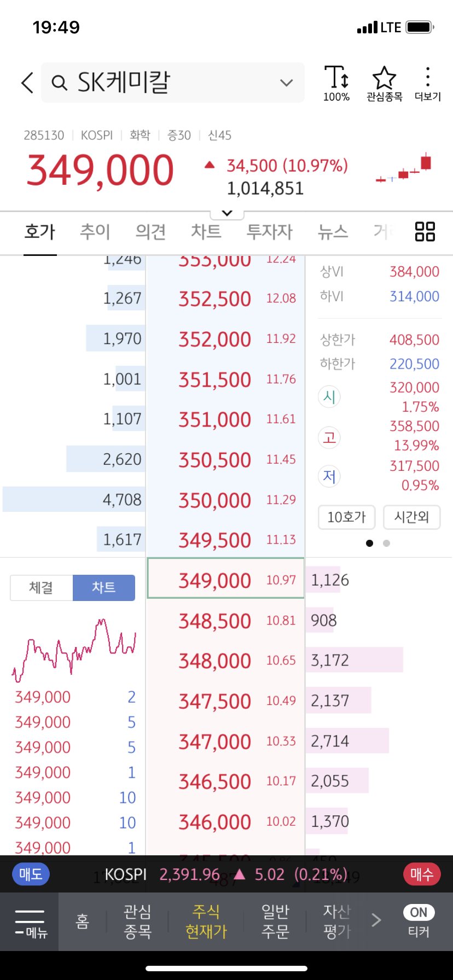Screen dimensions: 453x980
Task: Toggle the 티커 ON switch
Action: click(419, 913)
